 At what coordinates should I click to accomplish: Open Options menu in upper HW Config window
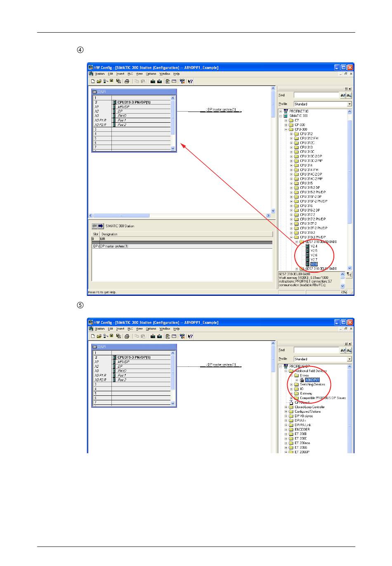coord(151,74)
